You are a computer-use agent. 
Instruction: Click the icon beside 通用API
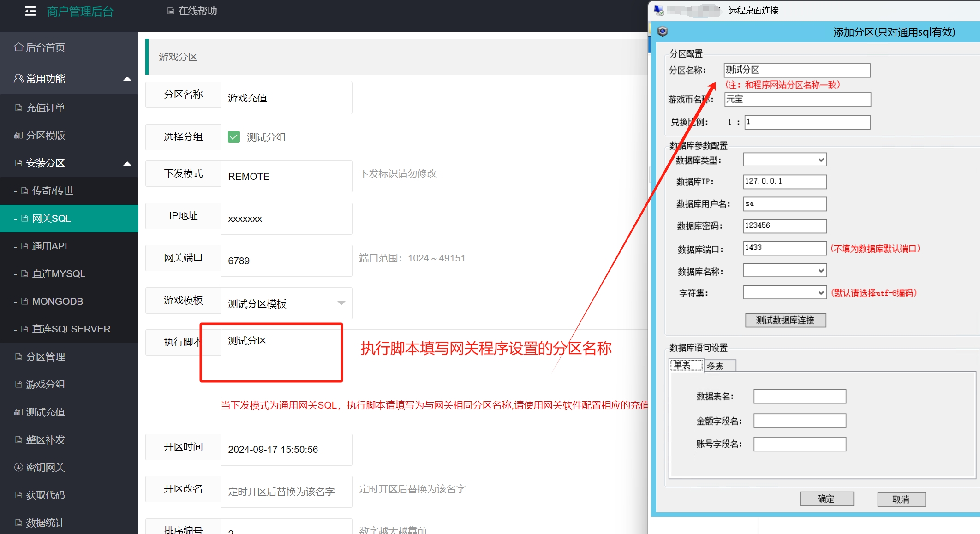click(25, 246)
